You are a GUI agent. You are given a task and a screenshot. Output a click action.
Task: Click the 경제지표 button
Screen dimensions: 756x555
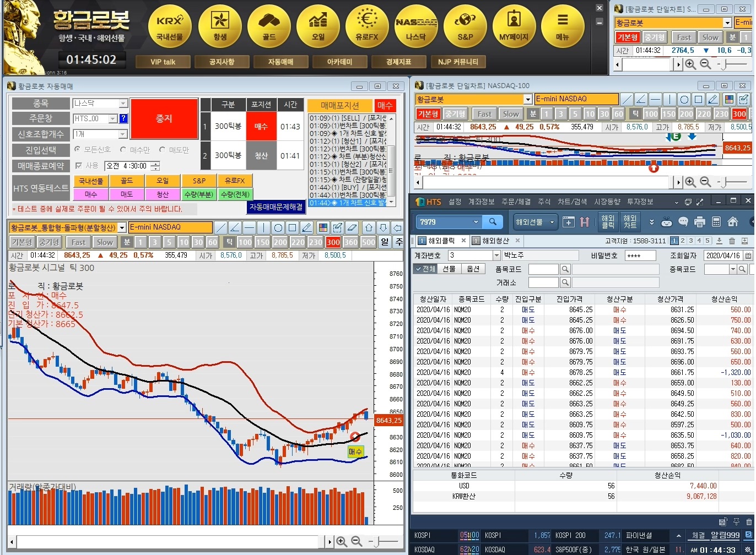click(399, 62)
